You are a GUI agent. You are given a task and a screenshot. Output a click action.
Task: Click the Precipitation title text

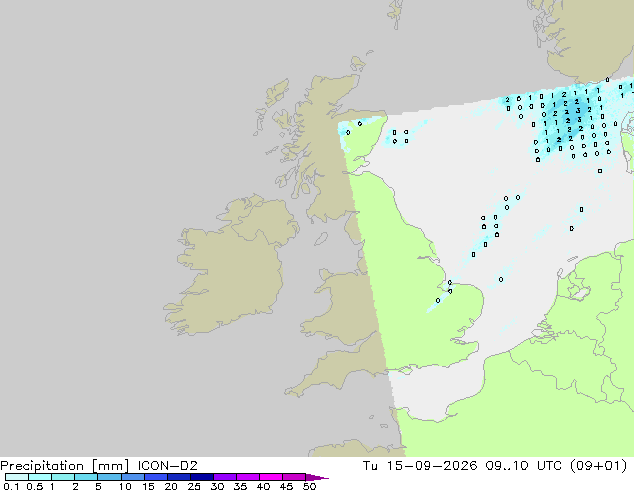(42, 466)
